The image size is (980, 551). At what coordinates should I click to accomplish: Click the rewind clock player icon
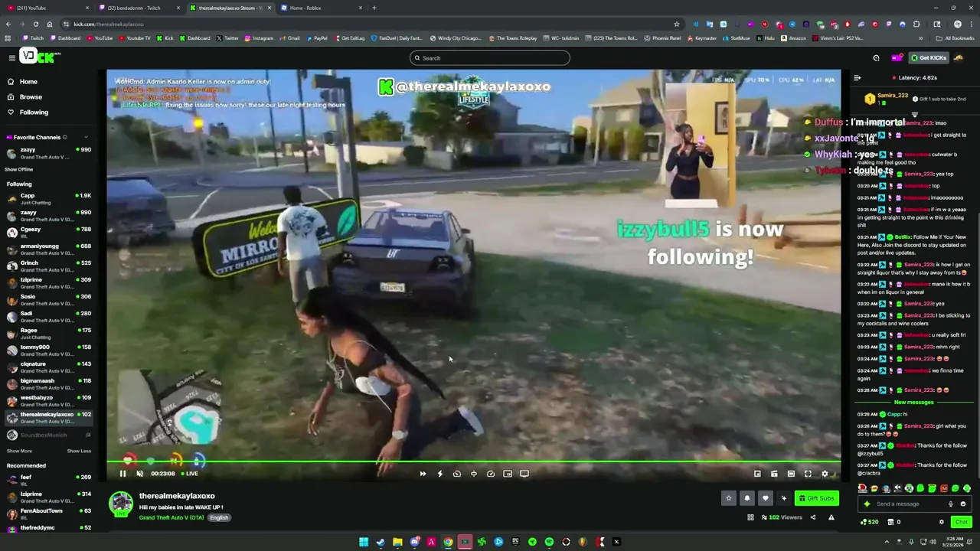pos(457,474)
